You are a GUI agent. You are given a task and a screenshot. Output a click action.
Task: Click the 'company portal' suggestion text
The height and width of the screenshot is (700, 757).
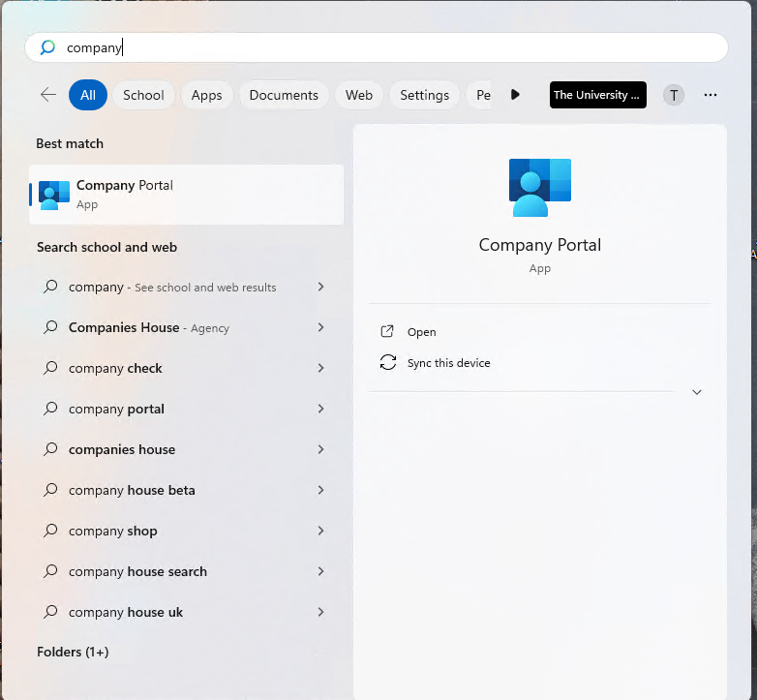116,409
